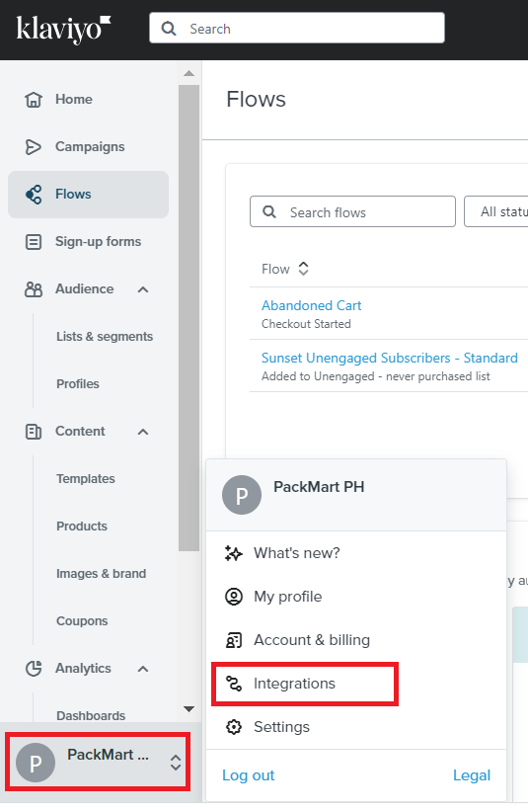
Task: Collapse the Content section chevron
Action: [x=143, y=432]
